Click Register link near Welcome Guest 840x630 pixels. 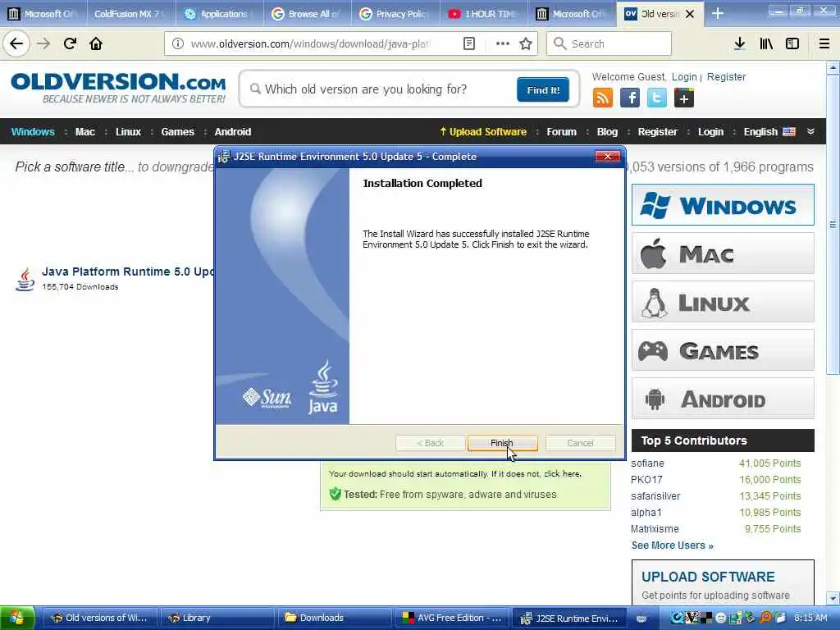pos(726,76)
